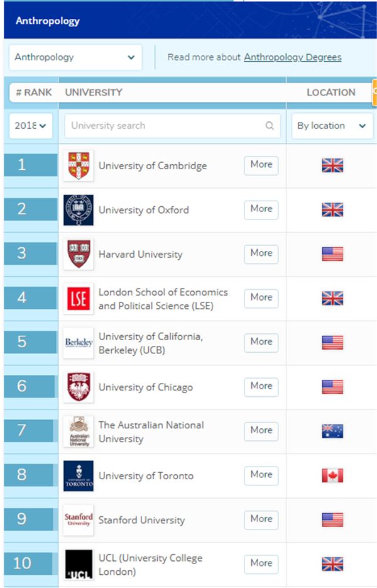Click the University of Toronto logo
The image size is (377, 588).
pos(79,476)
